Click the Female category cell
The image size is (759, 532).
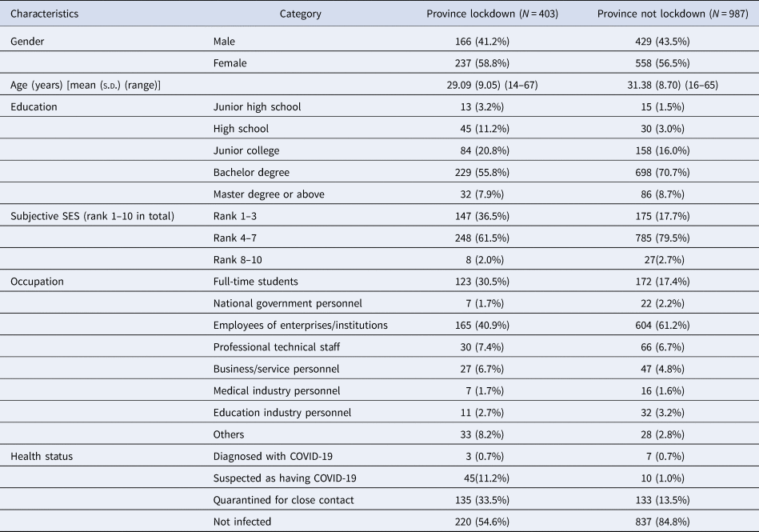tap(230, 62)
